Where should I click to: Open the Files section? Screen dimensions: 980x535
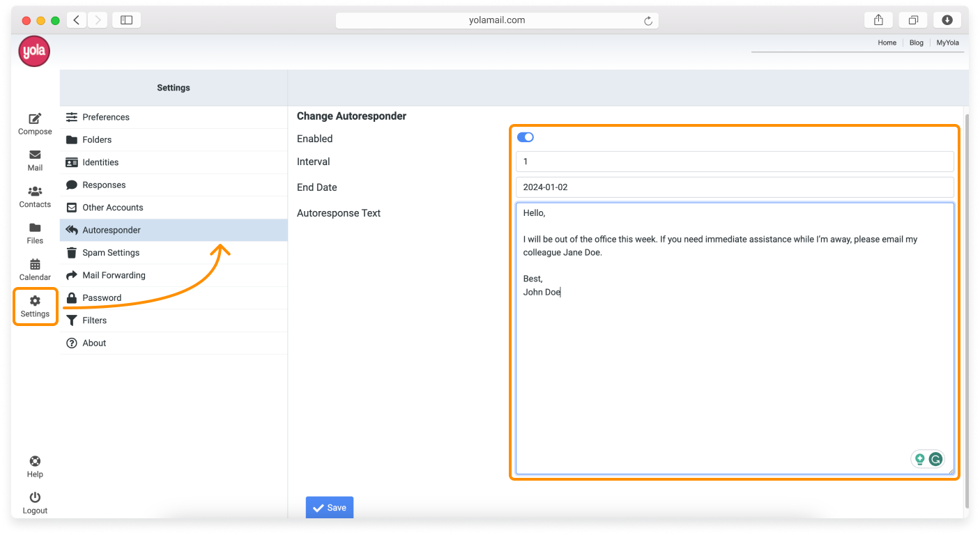tap(35, 233)
